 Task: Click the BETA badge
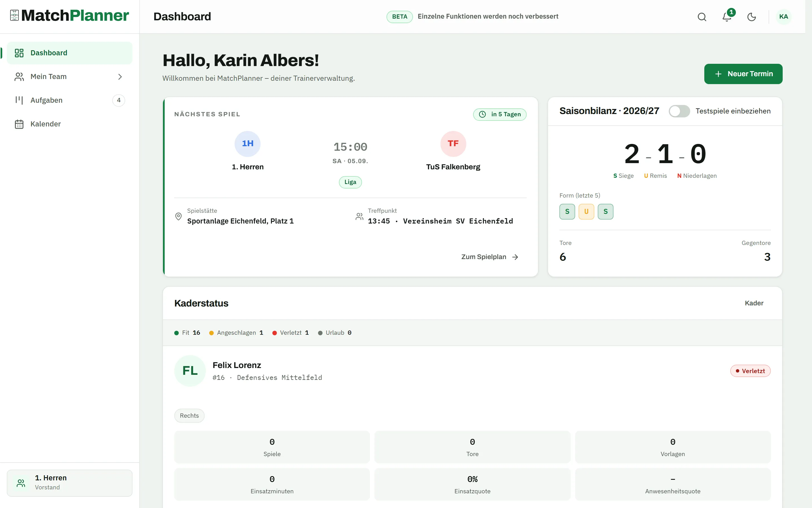click(x=399, y=17)
